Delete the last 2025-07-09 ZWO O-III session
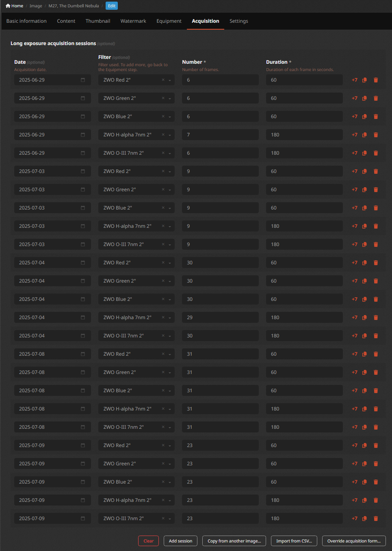 pos(376,519)
